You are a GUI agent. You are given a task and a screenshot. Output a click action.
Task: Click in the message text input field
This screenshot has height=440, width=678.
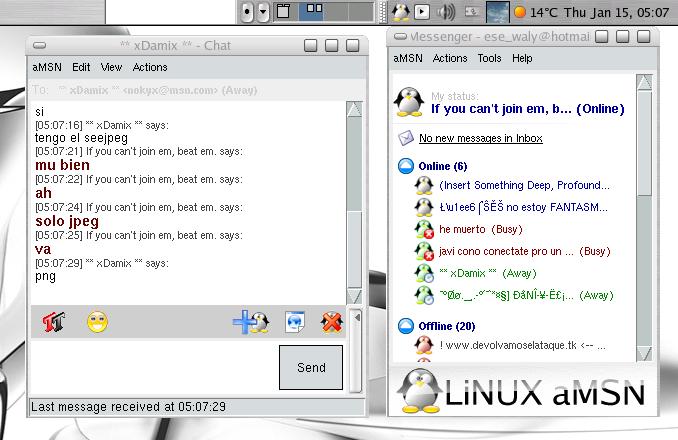point(154,365)
